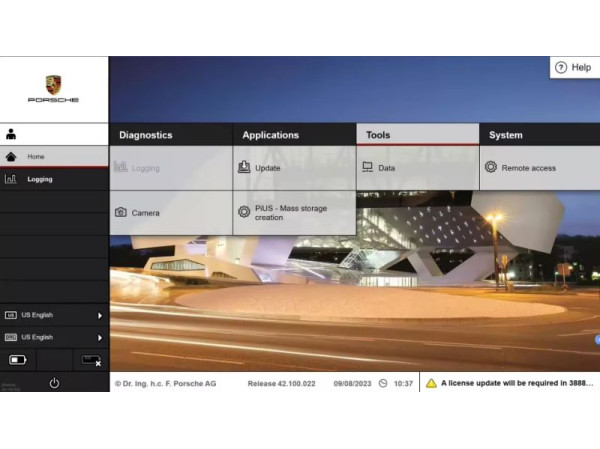Image resolution: width=600 pixels, height=449 pixels.
Task: Click the Help button
Action: (x=573, y=67)
